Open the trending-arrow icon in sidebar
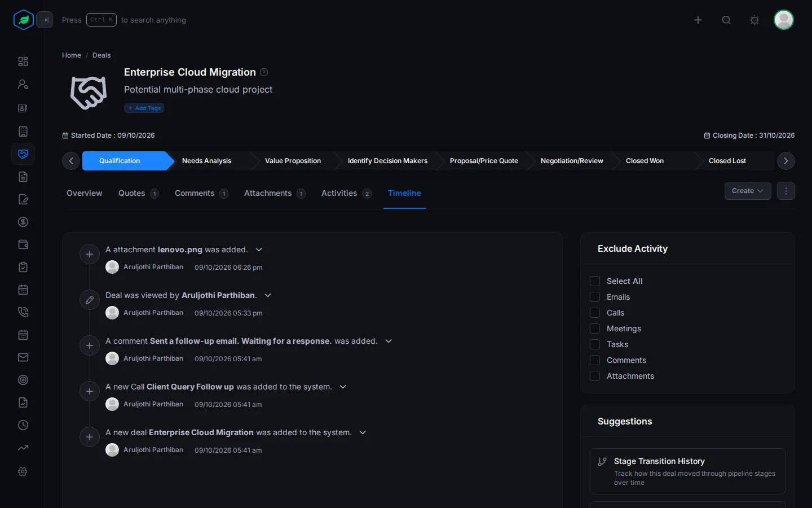Screen dimensions: 812x508 coord(23,448)
